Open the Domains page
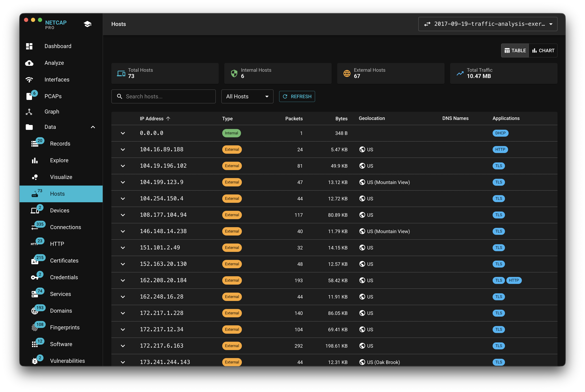Image resolution: width=585 pixels, height=392 pixels. tap(61, 311)
